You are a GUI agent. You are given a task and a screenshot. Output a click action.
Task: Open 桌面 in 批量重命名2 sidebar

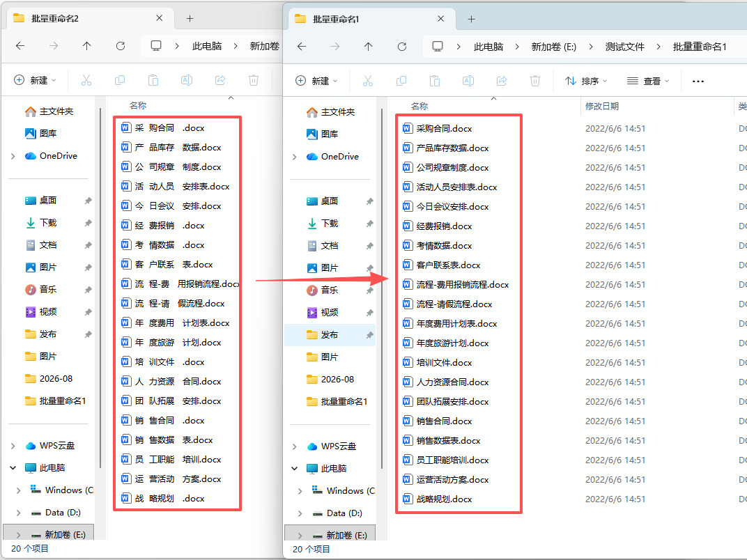[40, 201]
